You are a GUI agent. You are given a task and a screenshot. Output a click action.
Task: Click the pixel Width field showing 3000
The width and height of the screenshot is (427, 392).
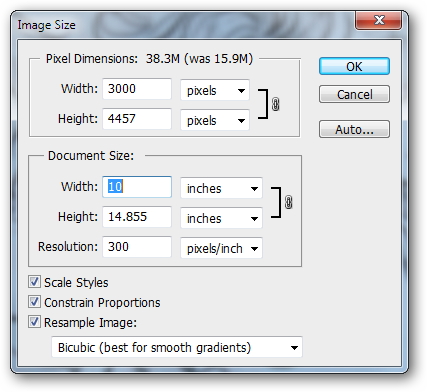point(137,89)
